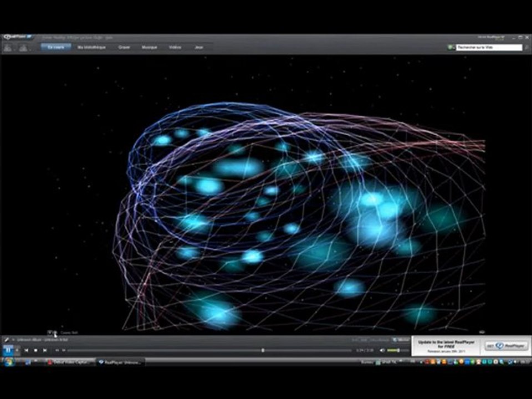Stop the playback
The width and height of the screenshot is (532, 399).
click(35, 350)
